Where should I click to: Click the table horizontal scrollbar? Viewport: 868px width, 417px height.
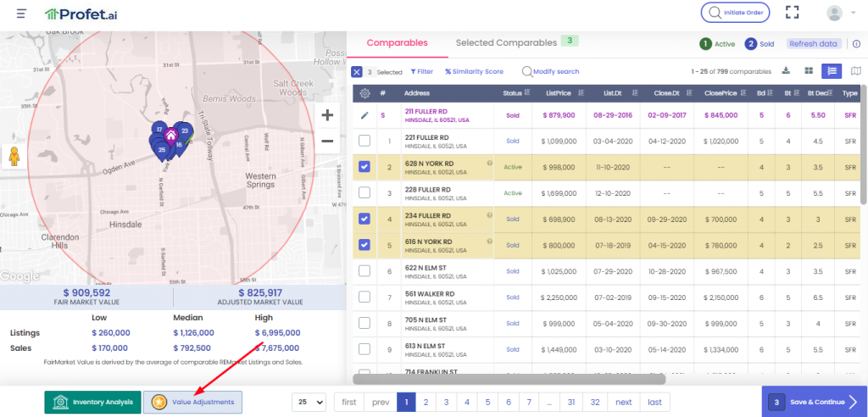pos(509,380)
